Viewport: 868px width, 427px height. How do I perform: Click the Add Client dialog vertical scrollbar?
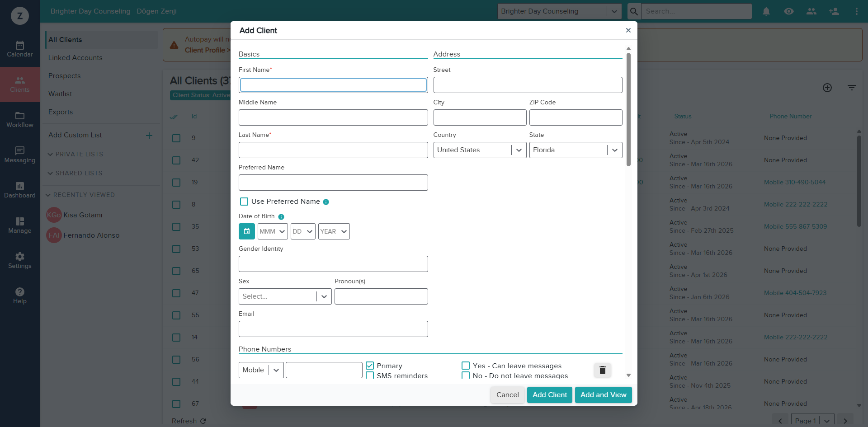tap(628, 110)
